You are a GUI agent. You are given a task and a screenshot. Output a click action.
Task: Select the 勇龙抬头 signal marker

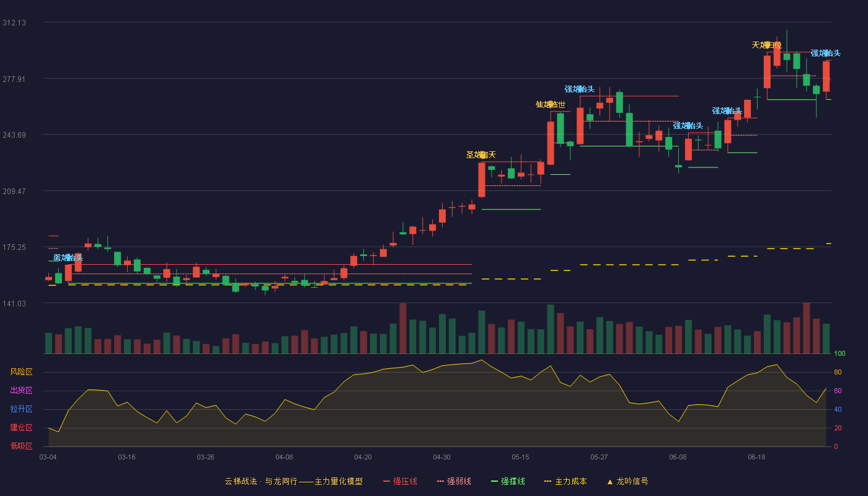pos(68,258)
